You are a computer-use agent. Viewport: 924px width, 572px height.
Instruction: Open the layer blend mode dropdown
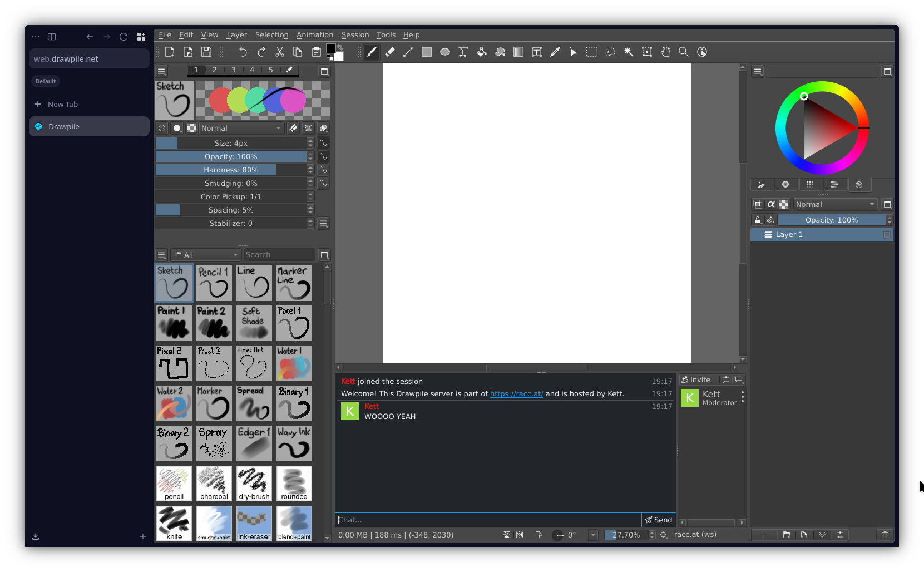(x=835, y=204)
